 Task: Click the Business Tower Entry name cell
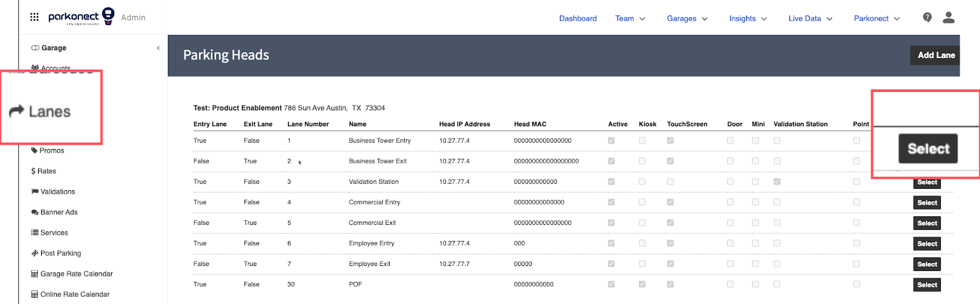click(x=380, y=141)
